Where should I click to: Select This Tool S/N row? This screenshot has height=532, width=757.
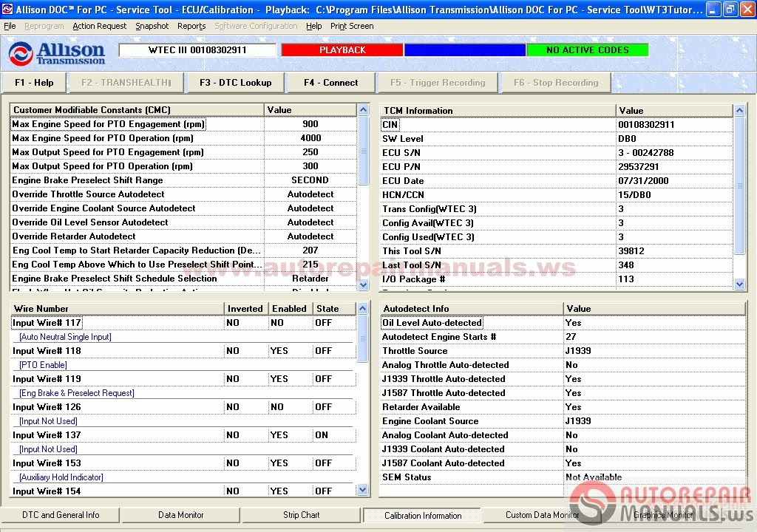pyautogui.click(x=557, y=251)
